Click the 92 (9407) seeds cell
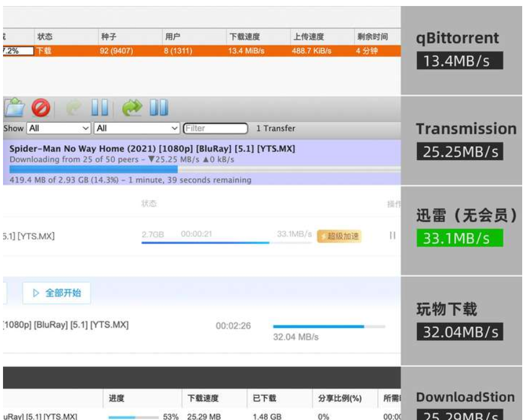This screenshot has width=524, height=420. (116, 51)
